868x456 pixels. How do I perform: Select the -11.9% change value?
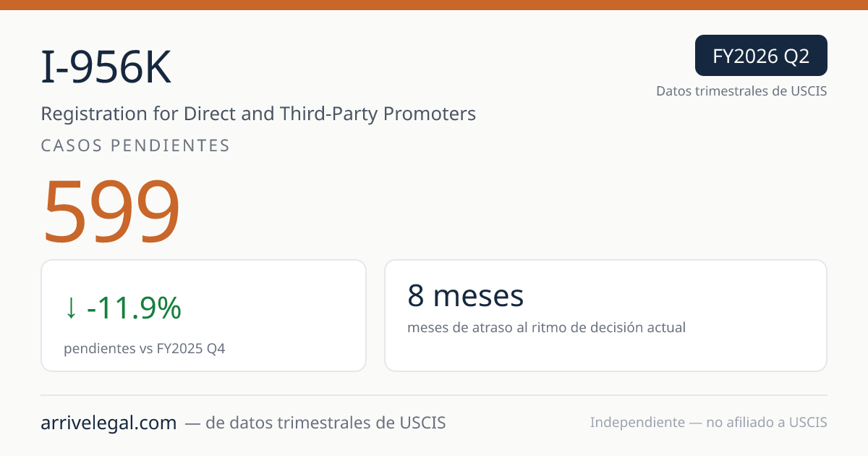point(134,309)
